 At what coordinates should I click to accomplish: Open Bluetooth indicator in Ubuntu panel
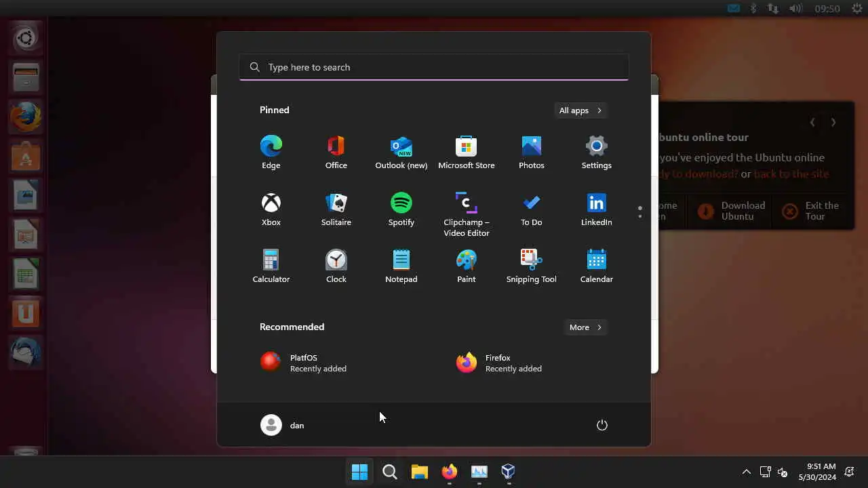tap(753, 9)
